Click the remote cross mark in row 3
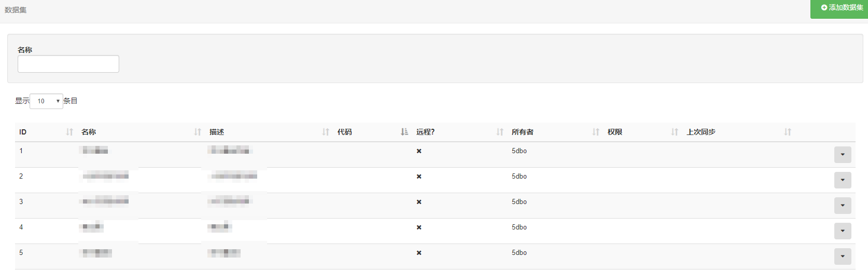 pyautogui.click(x=419, y=202)
